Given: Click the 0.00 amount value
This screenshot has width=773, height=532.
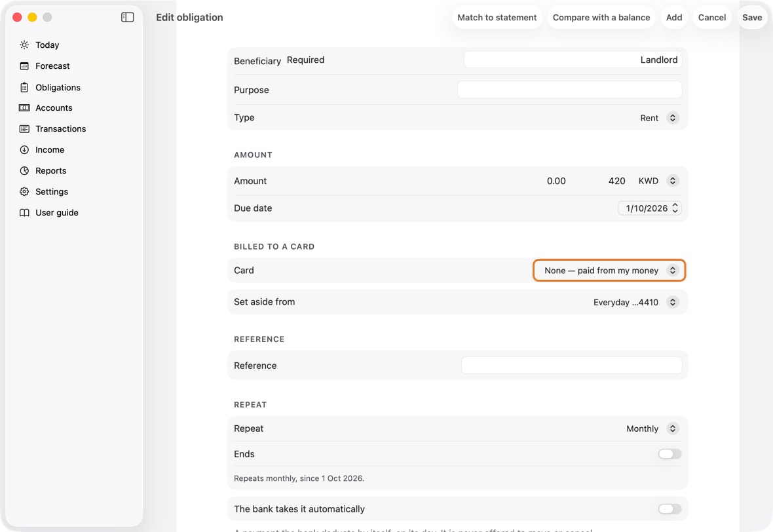Looking at the screenshot, I should pos(556,181).
